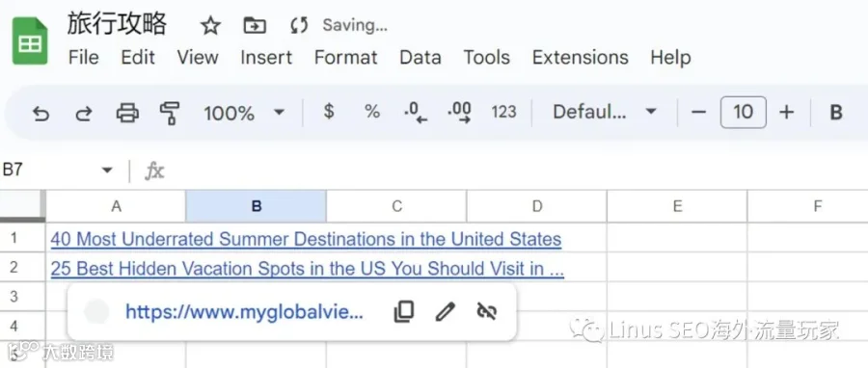Click the redo arrow icon

pyautogui.click(x=84, y=114)
